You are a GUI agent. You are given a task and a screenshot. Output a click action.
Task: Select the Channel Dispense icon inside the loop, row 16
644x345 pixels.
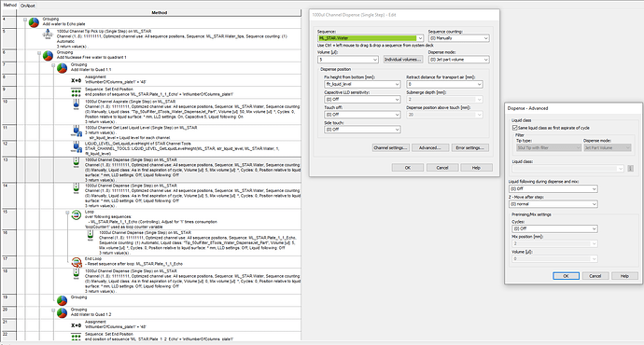point(91,236)
